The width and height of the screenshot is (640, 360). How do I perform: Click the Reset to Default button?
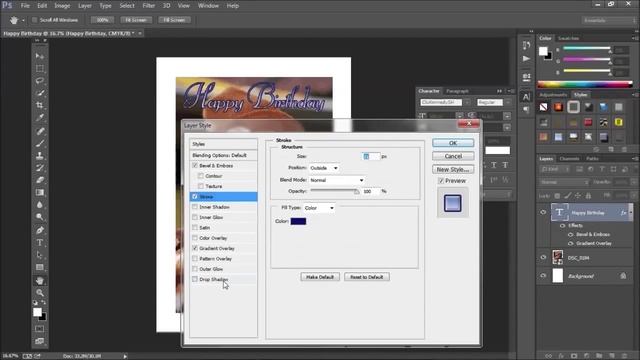[367, 277]
